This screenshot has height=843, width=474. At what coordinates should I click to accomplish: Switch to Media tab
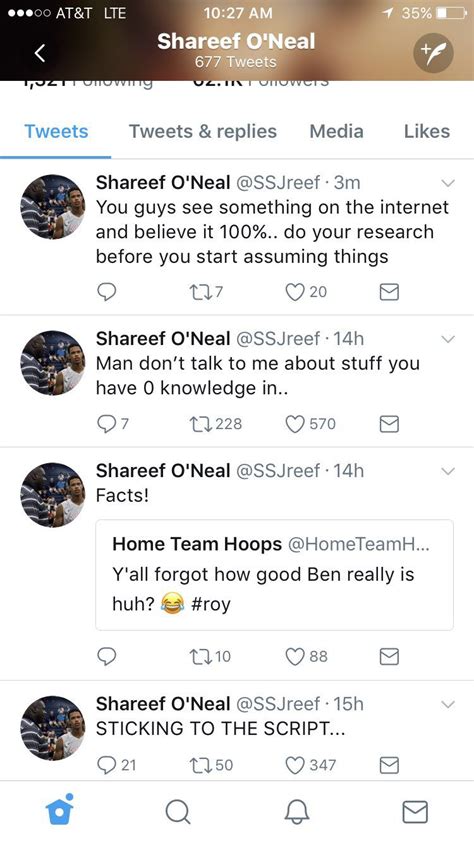pyautogui.click(x=336, y=132)
